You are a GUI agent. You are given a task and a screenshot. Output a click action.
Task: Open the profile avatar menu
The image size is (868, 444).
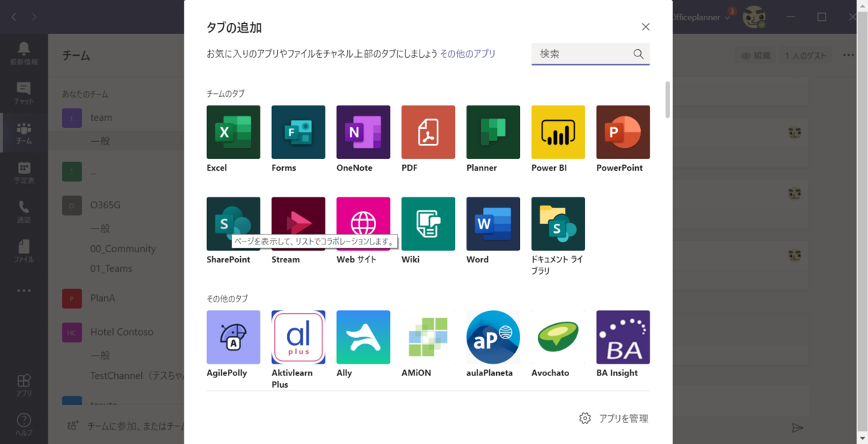point(754,17)
